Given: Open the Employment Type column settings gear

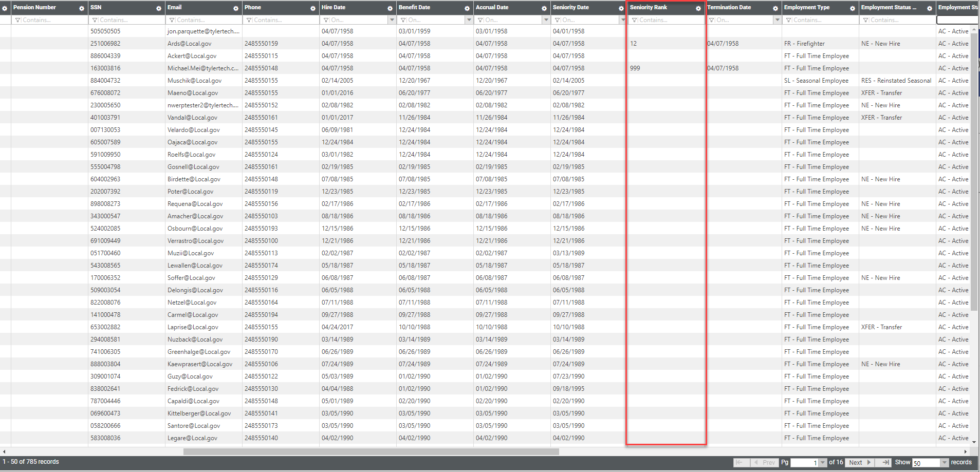Looking at the screenshot, I should pyautogui.click(x=853, y=8).
